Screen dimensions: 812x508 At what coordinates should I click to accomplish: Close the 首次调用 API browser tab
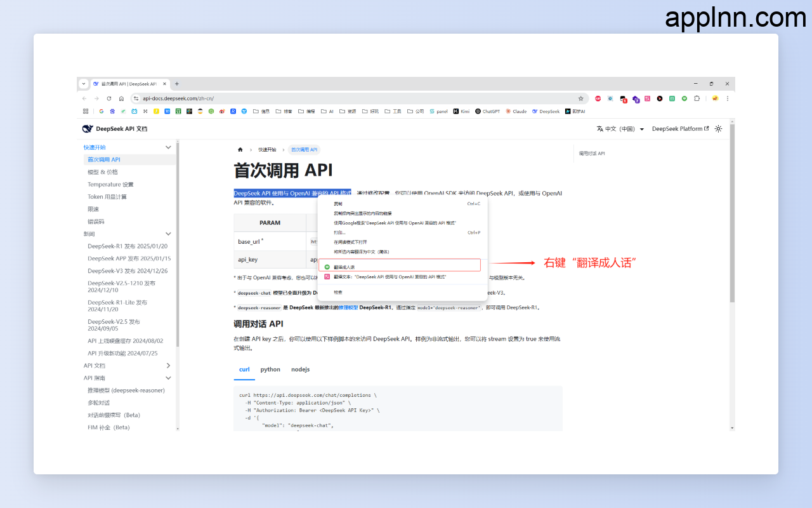(165, 84)
